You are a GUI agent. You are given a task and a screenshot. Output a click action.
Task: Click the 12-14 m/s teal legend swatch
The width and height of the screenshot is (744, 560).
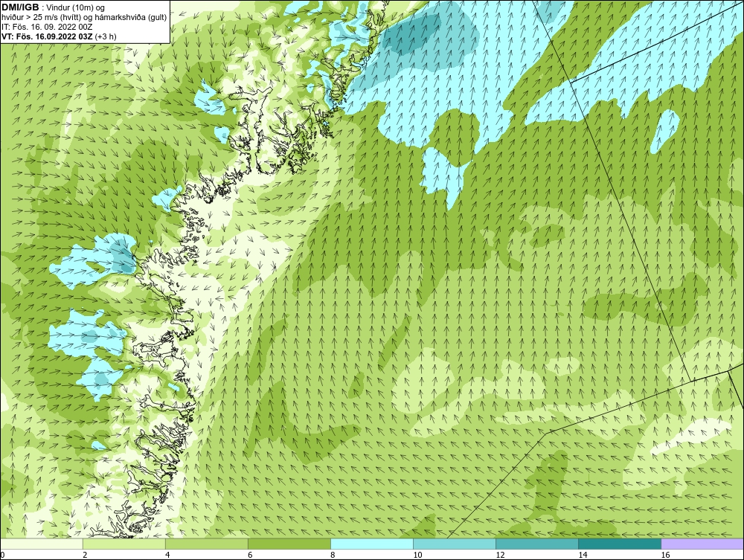pyautogui.click(x=537, y=544)
